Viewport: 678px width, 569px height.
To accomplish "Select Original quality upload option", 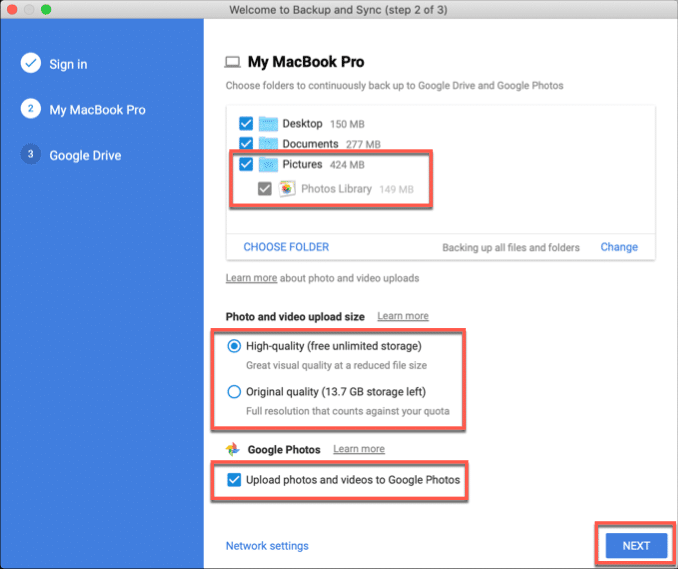I will click(234, 391).
